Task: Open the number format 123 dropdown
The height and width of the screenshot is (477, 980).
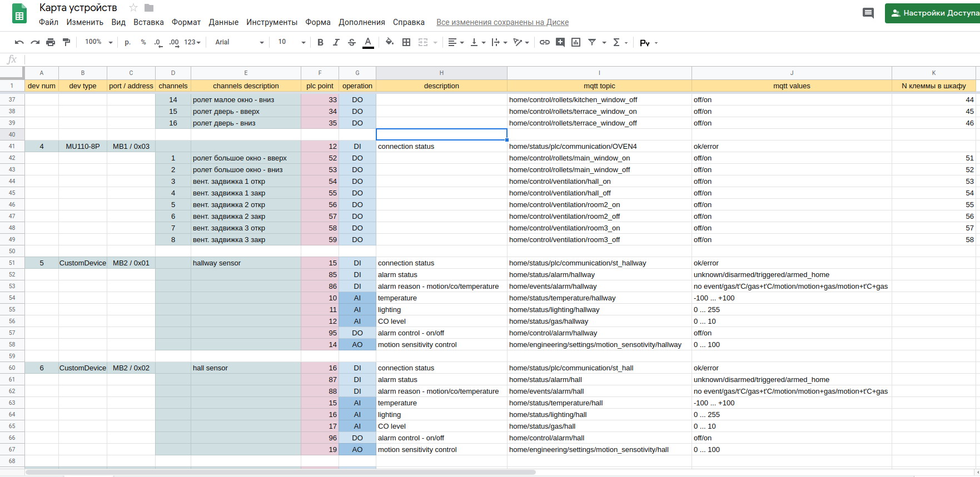Action: point(192,42)
